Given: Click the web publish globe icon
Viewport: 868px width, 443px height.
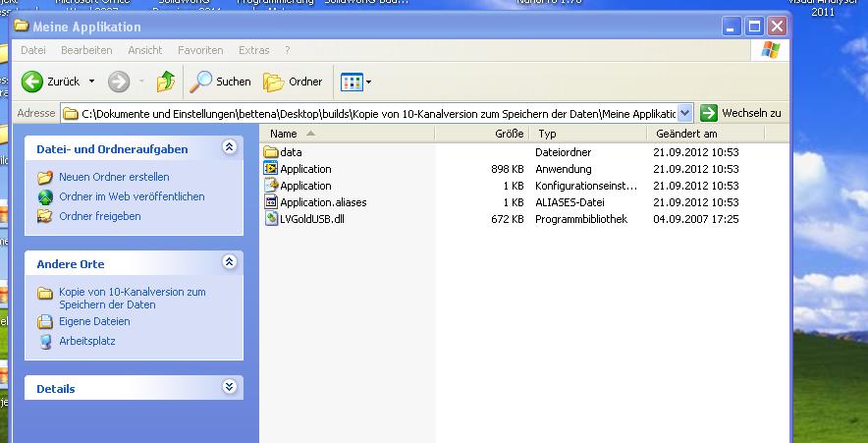Looking at the screenshot, I should pos(45,197).
